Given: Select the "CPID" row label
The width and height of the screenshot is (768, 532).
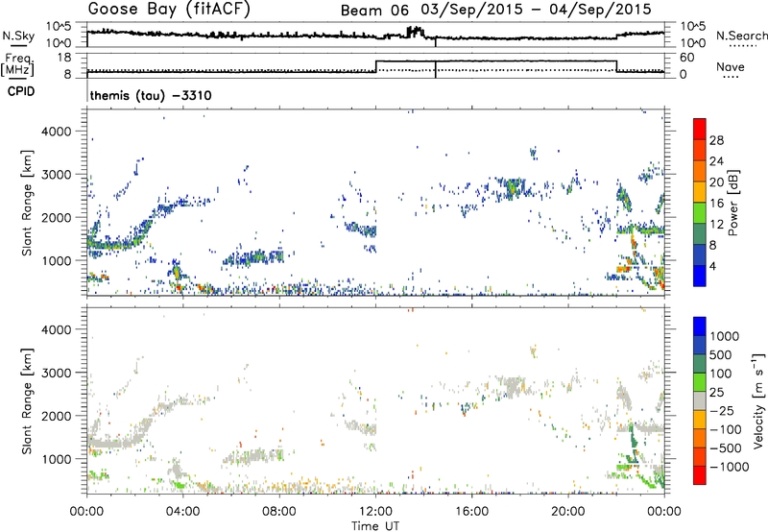Looking at the screenshot, I should [x=21, y=91].
